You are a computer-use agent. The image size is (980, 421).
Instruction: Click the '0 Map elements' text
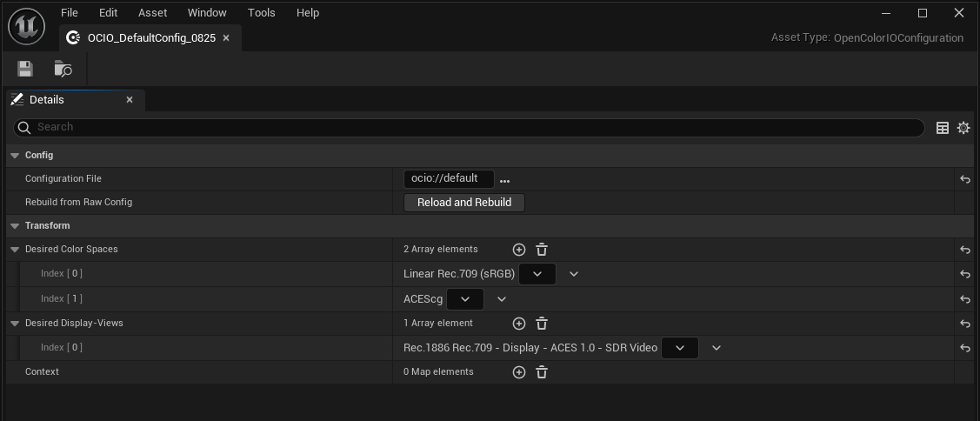439,372
